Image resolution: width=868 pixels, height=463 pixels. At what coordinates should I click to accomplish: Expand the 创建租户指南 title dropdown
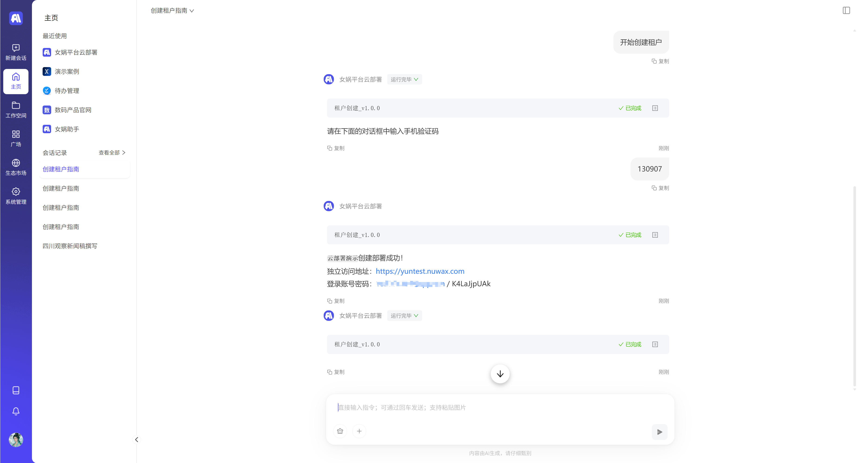pyautogui.click(x=172, y=11)
